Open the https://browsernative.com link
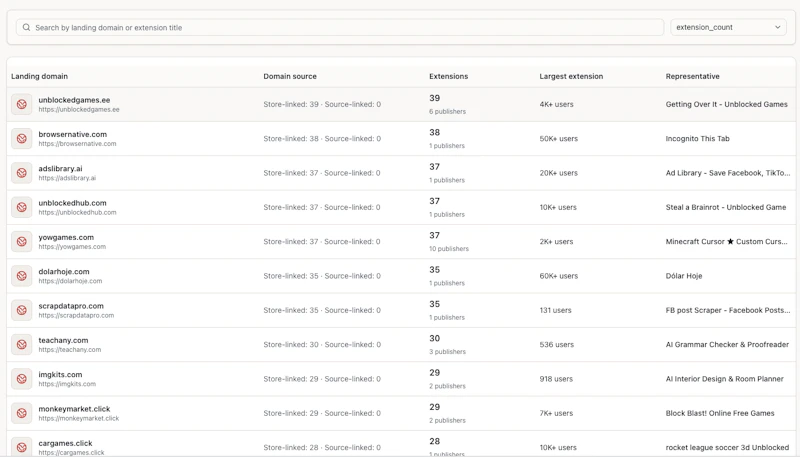800x457 pixels. click(77, 144)
